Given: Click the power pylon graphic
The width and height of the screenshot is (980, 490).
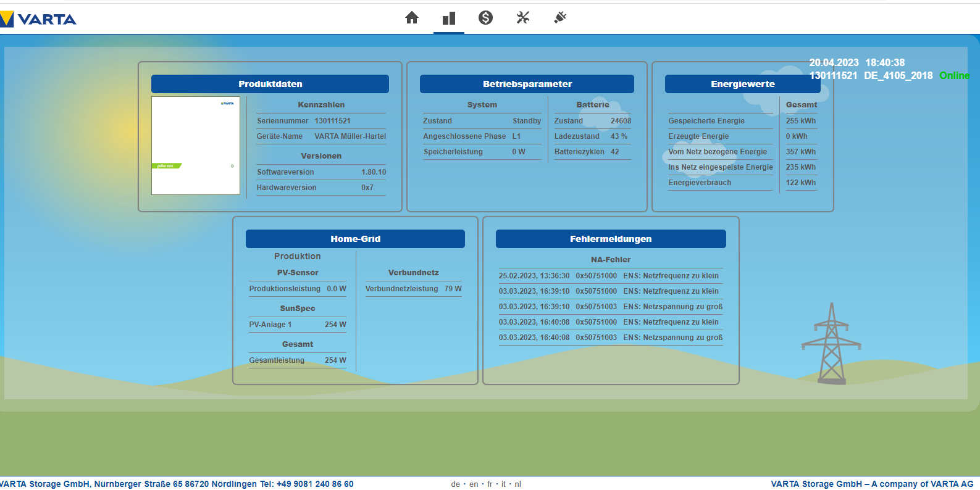Looking at the screenshot, I should click(x=831, y=343).
